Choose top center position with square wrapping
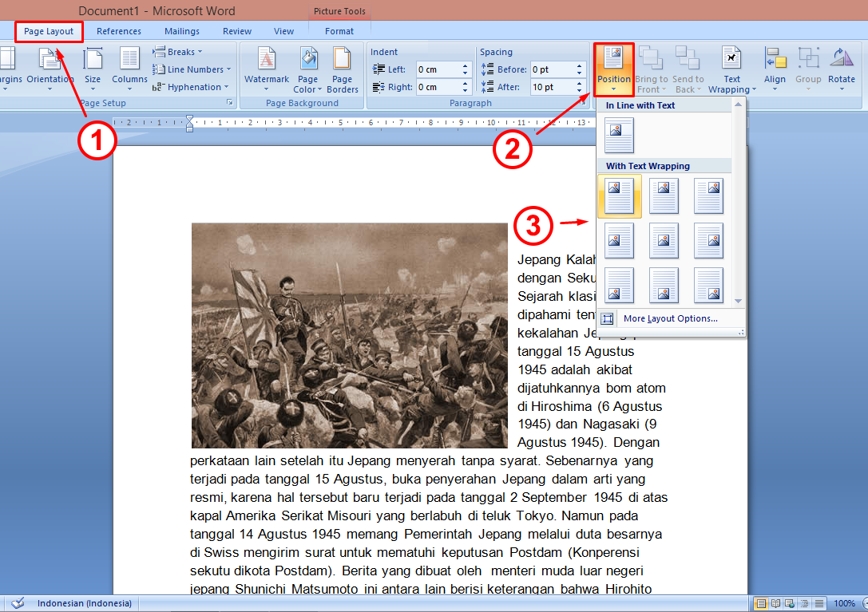 pyautogui.click(x=664, y=195)
